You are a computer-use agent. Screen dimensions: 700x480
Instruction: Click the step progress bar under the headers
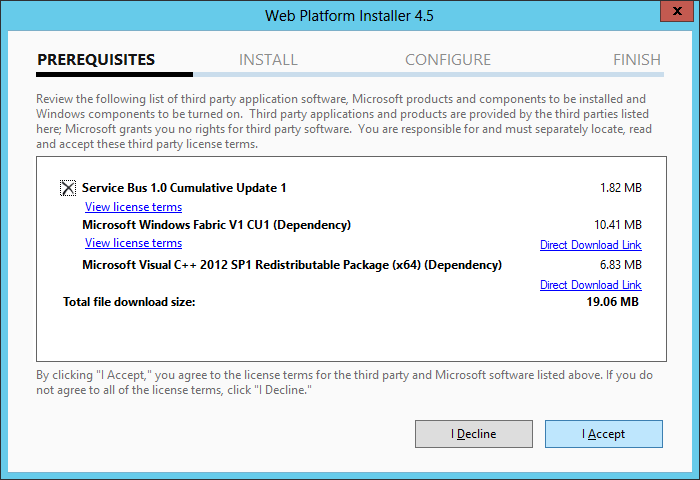350,75
